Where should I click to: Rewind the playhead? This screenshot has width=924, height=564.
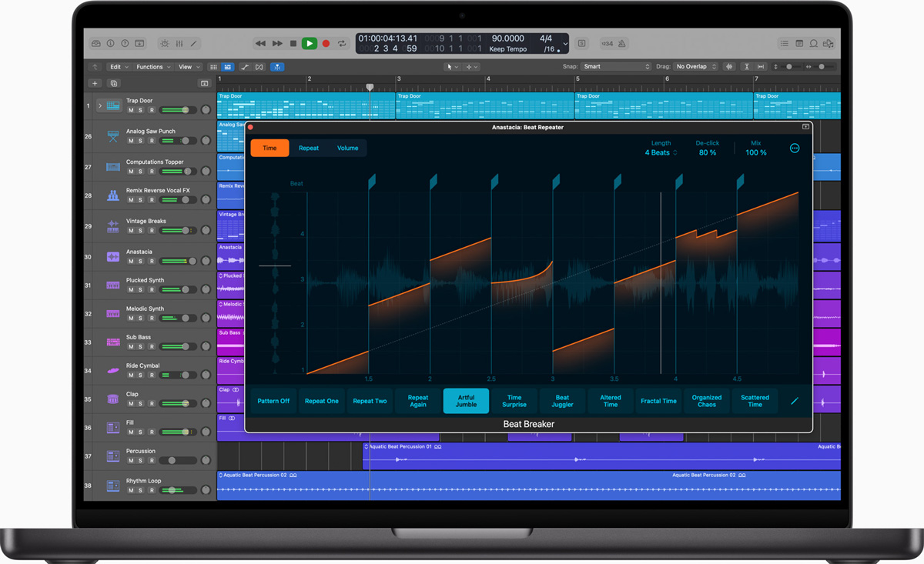point(260,44)
